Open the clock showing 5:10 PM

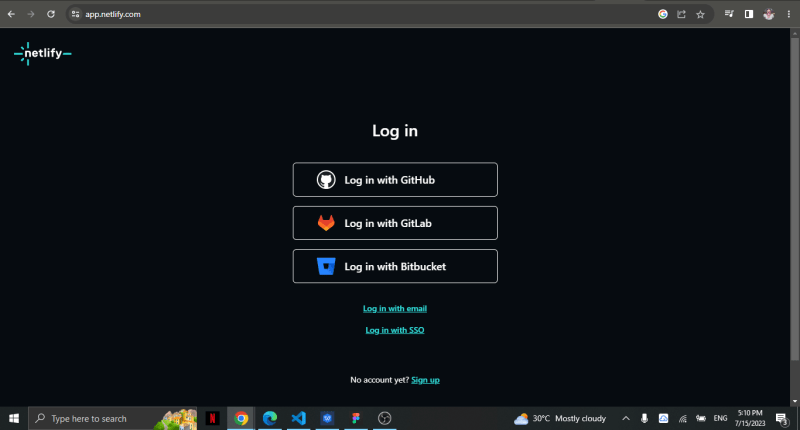[x=750, y=418]
